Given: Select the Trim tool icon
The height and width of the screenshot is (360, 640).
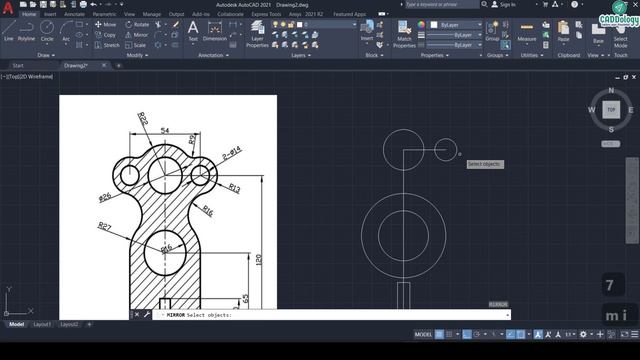Looking at the screenshot, I should coord(158,24).
